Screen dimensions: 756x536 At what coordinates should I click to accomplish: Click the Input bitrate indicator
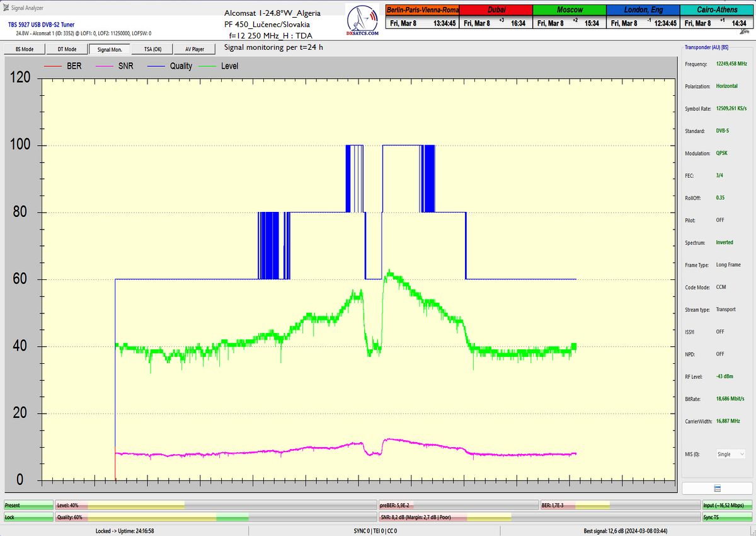click(727, 505)
